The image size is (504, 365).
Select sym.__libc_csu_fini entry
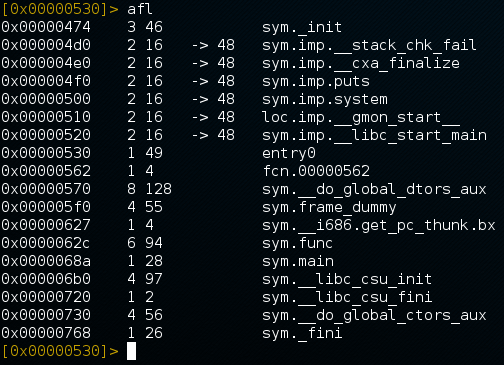click(x=347, y=297)
